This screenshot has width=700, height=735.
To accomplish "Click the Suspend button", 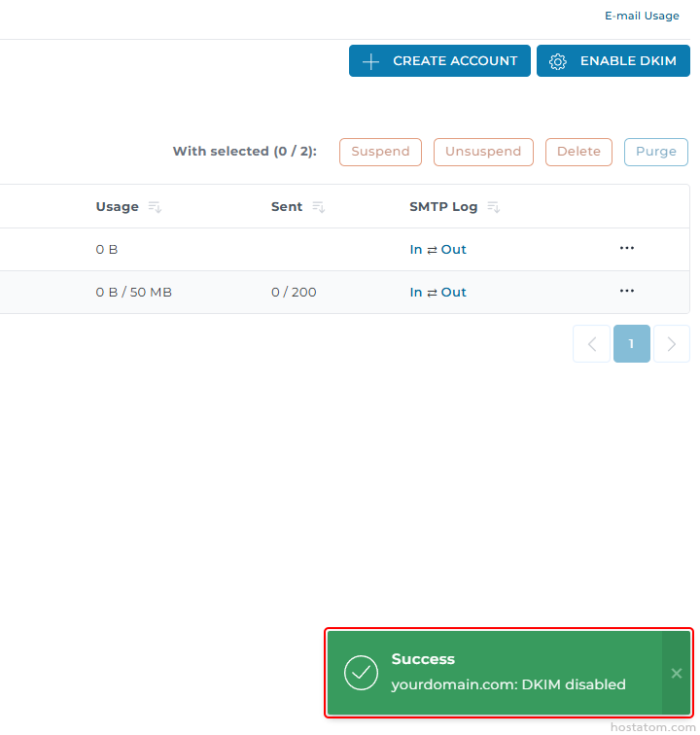I will [x=380, y=152].
